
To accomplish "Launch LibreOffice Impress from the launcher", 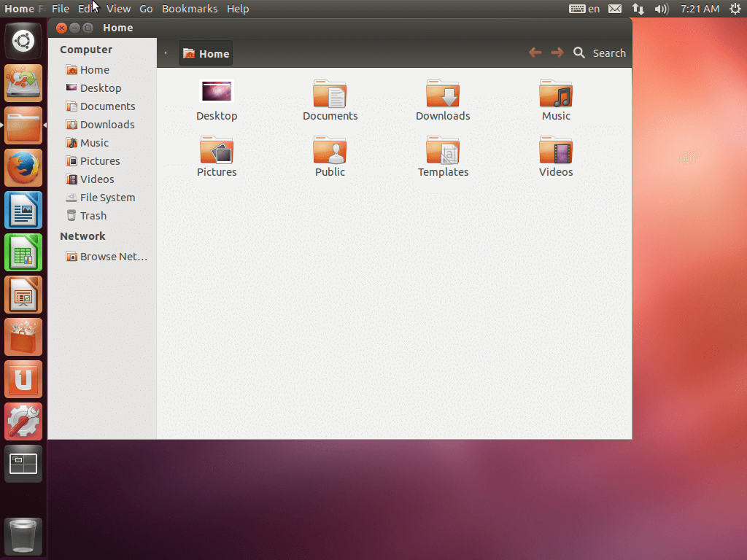I will [23, 295].
